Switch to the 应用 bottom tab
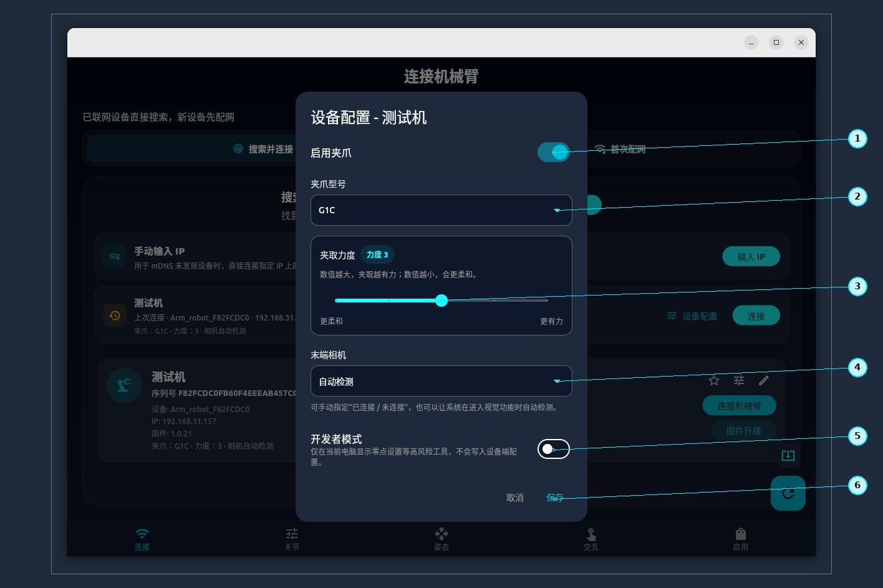This screenshot has width=883, height=588. (x=741, y=539)
